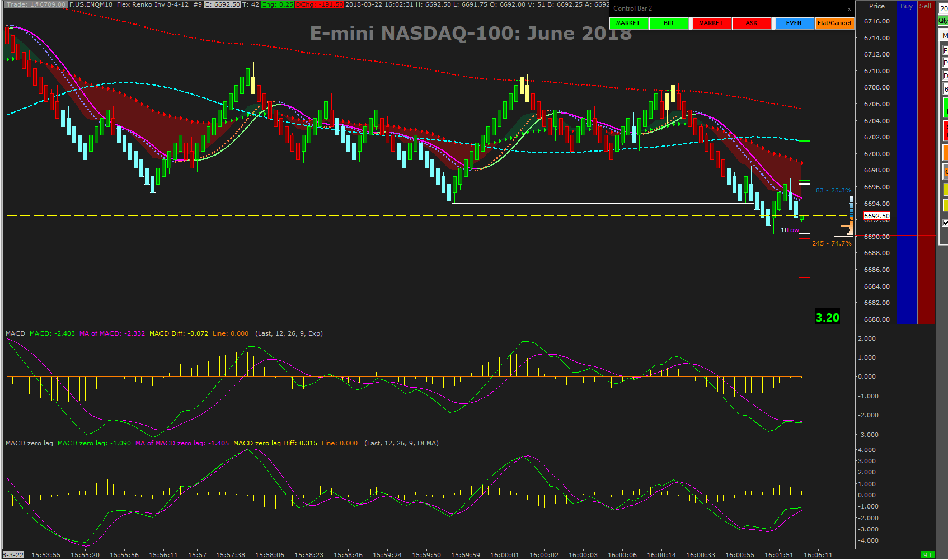Click the red DChg: -191.50 value

point(319,4)
